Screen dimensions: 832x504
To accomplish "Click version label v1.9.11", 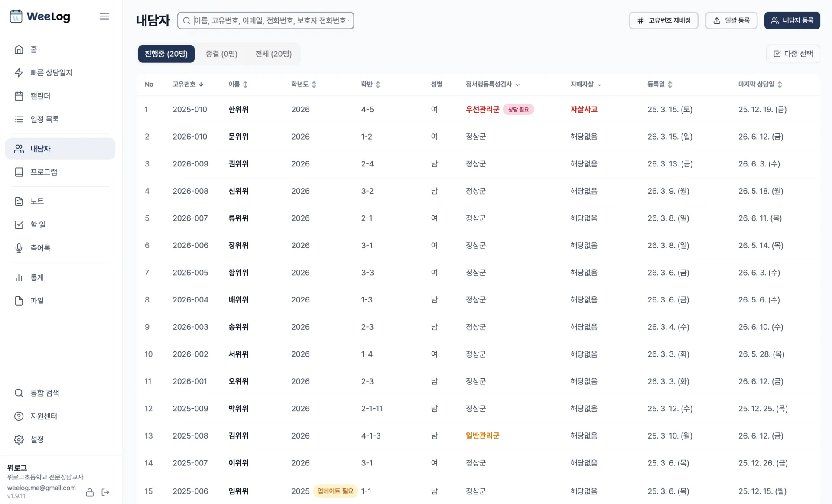I will coord(16,496).
